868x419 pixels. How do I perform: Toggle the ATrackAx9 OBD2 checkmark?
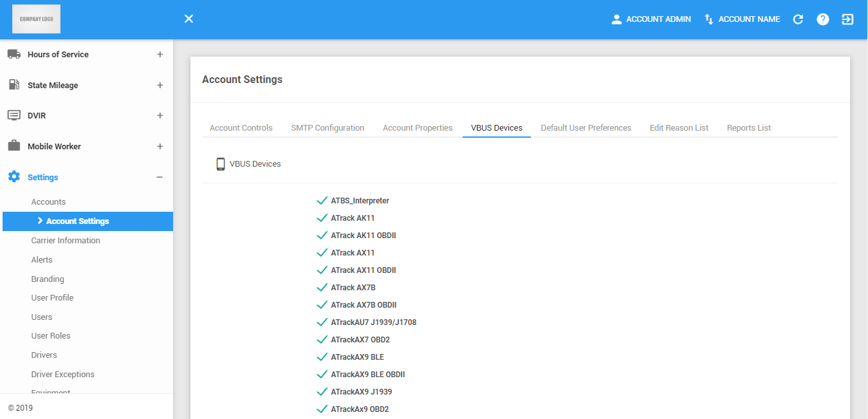point(322,409)
